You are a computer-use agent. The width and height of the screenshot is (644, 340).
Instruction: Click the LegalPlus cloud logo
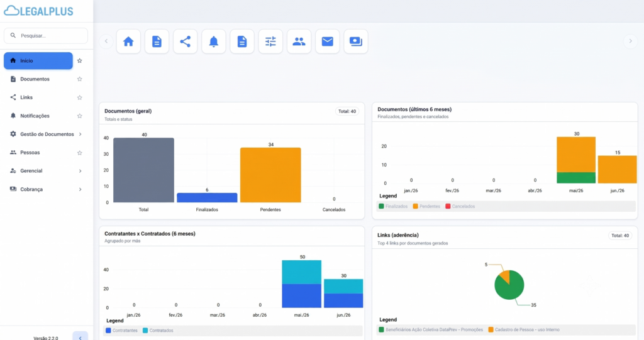[38, 11]
